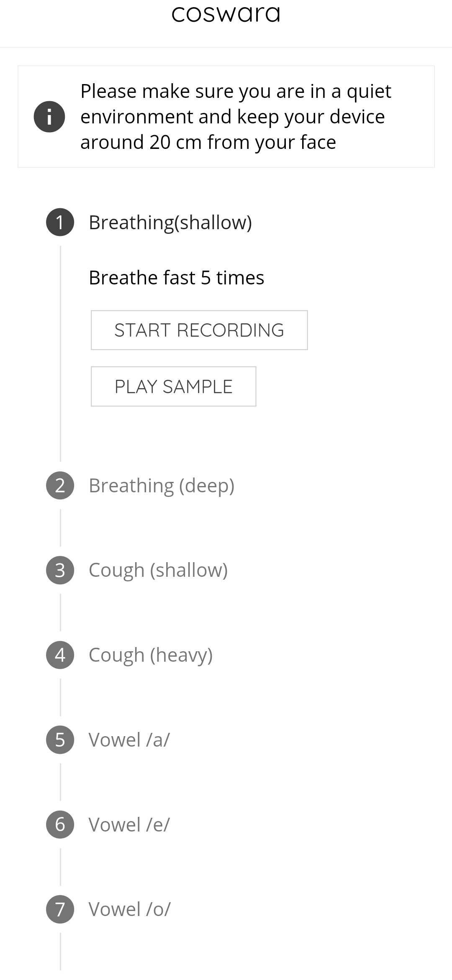Viewport: 452px width, 980px height.
Task: Play sample for shallow breathing
Action: click(x=173, y=386)
